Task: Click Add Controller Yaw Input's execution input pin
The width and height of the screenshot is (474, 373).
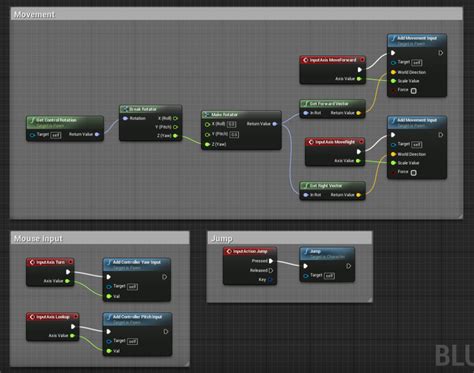Action: (109, 277)
